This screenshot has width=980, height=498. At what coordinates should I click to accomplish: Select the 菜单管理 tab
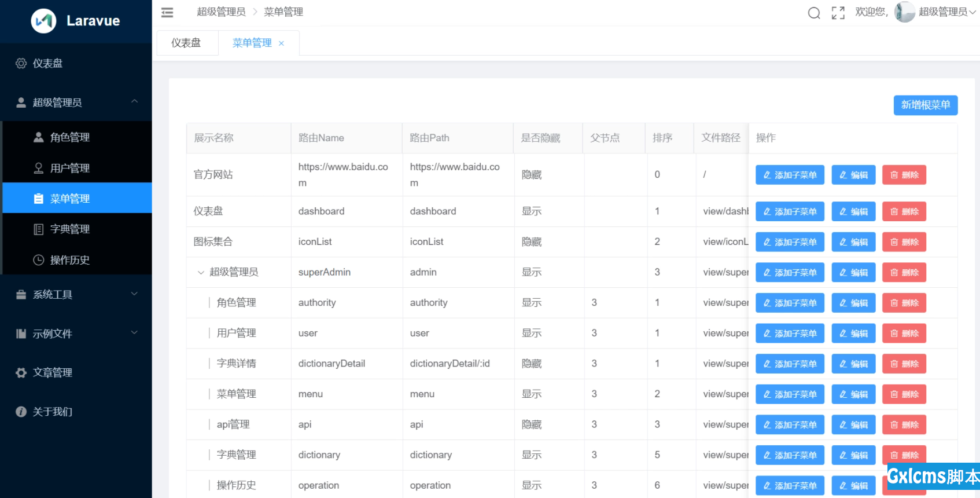(252, 43)
